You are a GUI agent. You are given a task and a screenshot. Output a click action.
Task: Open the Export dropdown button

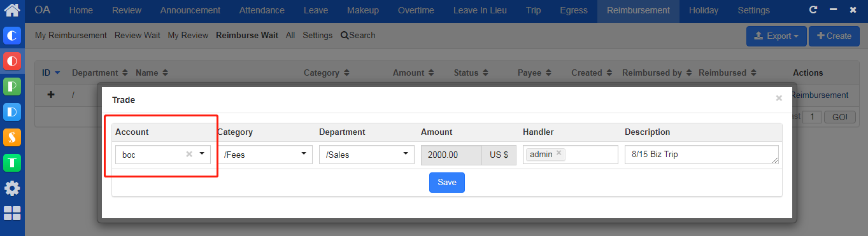[x=776, y=36]
